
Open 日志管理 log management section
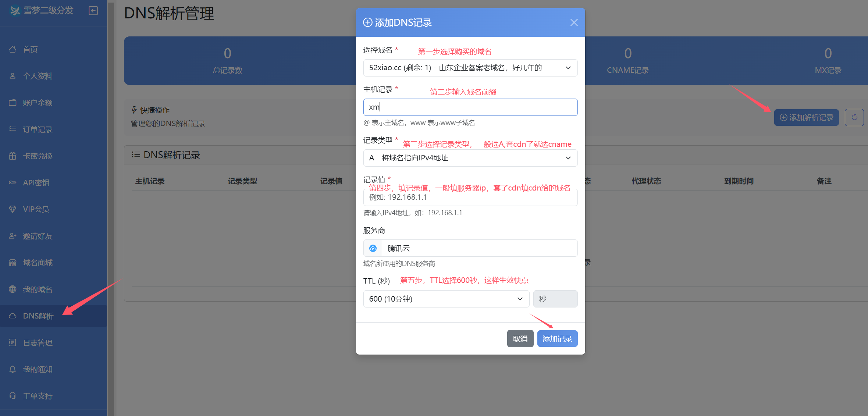click(38, 342)
